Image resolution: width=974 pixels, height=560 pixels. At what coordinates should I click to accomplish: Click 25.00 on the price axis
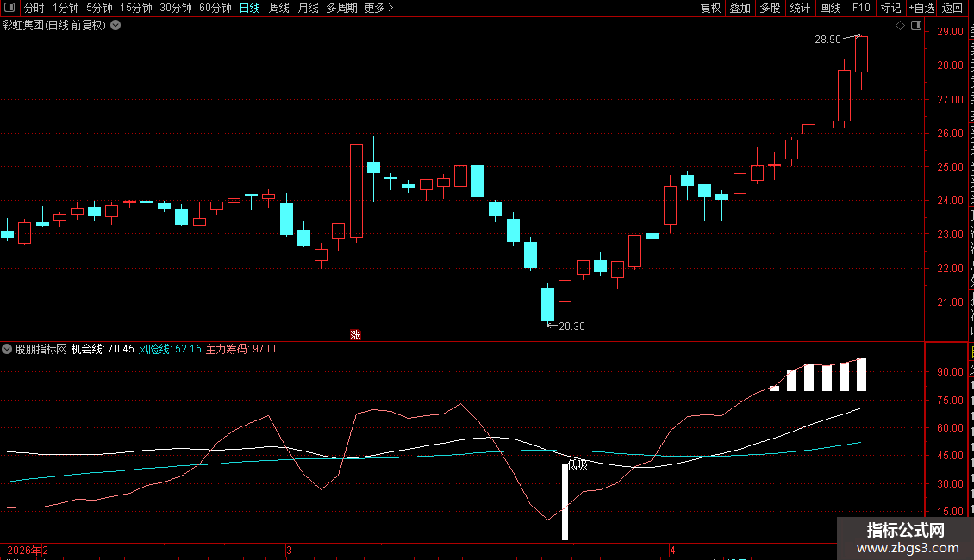coord(951,167)
